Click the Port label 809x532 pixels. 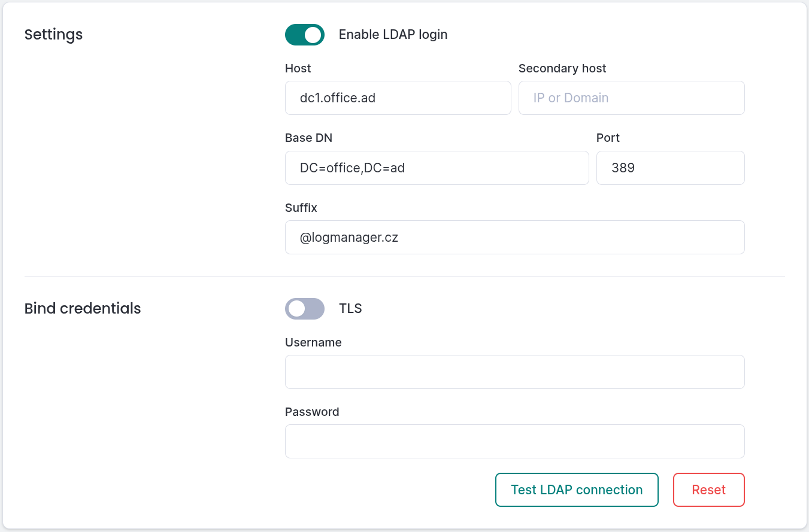click(607, 138)
